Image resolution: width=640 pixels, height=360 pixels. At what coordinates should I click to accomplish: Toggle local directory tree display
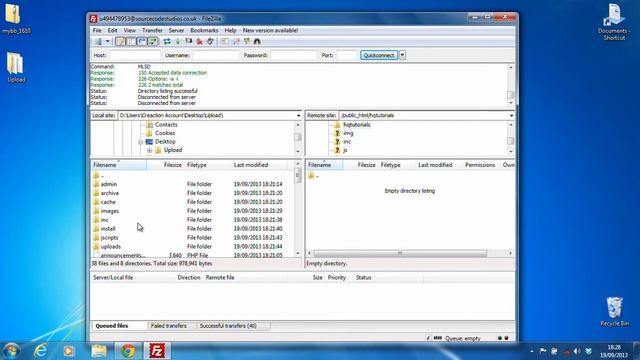pyautogui.click(x=131, y=41)
